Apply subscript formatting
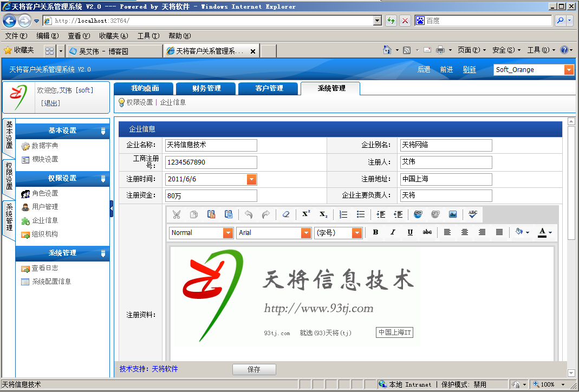 click(x=323, y=214)
